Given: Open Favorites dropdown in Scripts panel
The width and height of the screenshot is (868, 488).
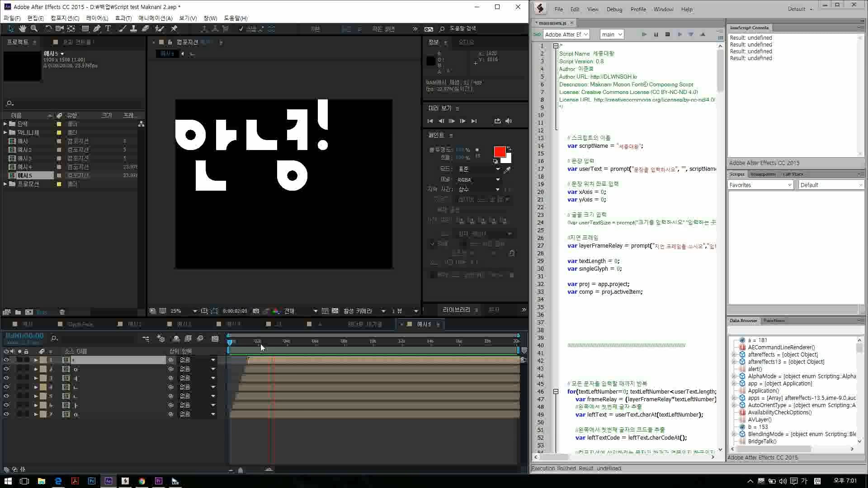Looking at the screenshot, I should click(x=760, y=185).
